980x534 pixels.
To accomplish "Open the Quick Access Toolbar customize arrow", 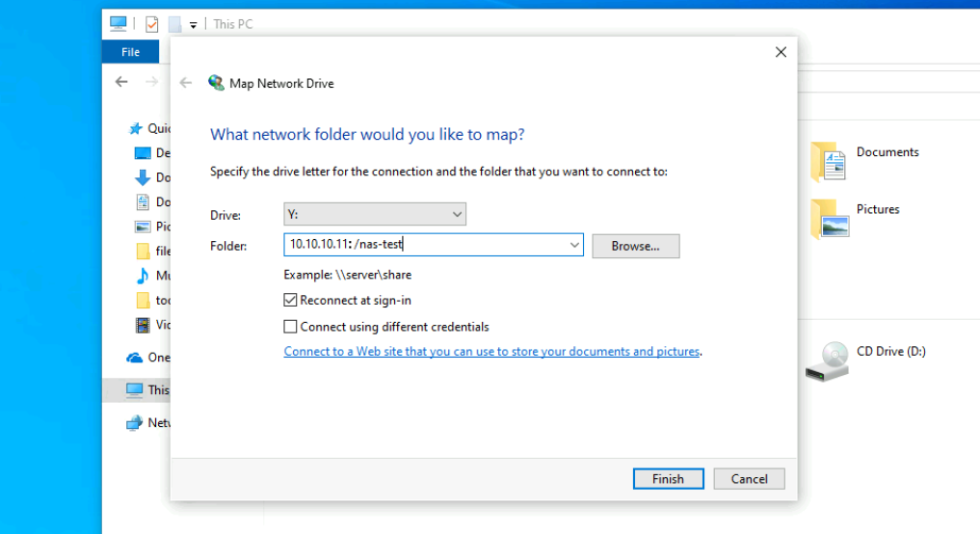I will point(194,25).
